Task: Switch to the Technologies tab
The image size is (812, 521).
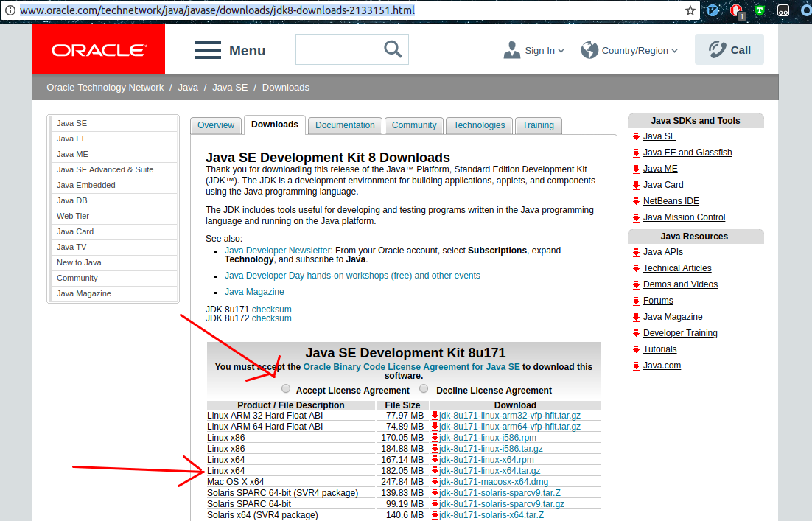Action: (x=479, y=125)
